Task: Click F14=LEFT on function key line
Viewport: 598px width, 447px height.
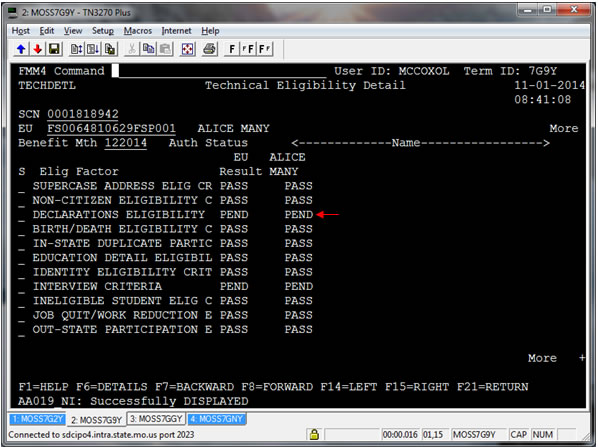Action: (349, 387)
